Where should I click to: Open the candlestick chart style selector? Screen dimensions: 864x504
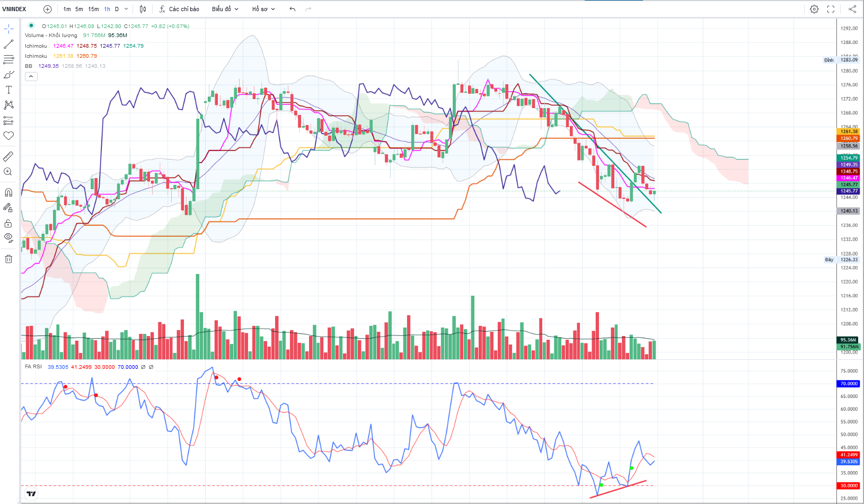click(x=143, y=9)
